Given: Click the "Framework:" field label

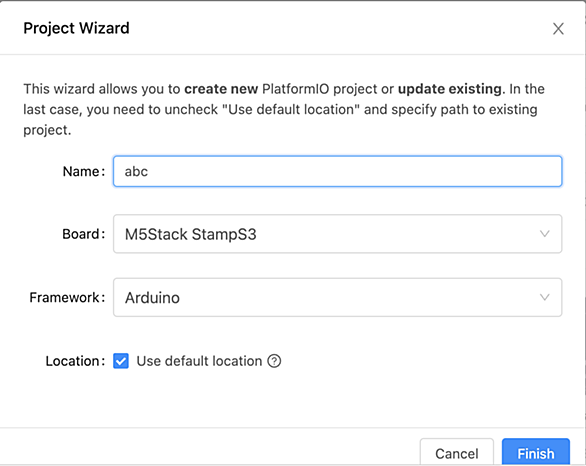Looking at the screenshot, I should tap(67, 297).
